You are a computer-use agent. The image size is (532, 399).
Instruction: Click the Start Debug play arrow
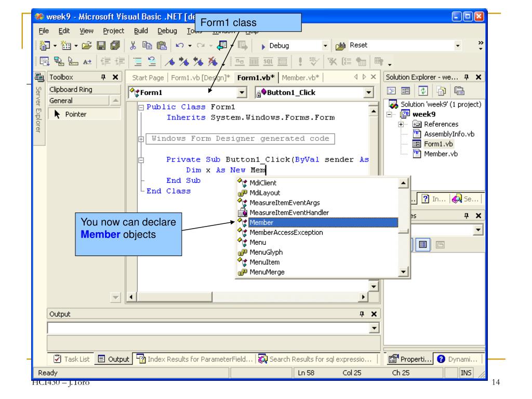tap(263, 46)
